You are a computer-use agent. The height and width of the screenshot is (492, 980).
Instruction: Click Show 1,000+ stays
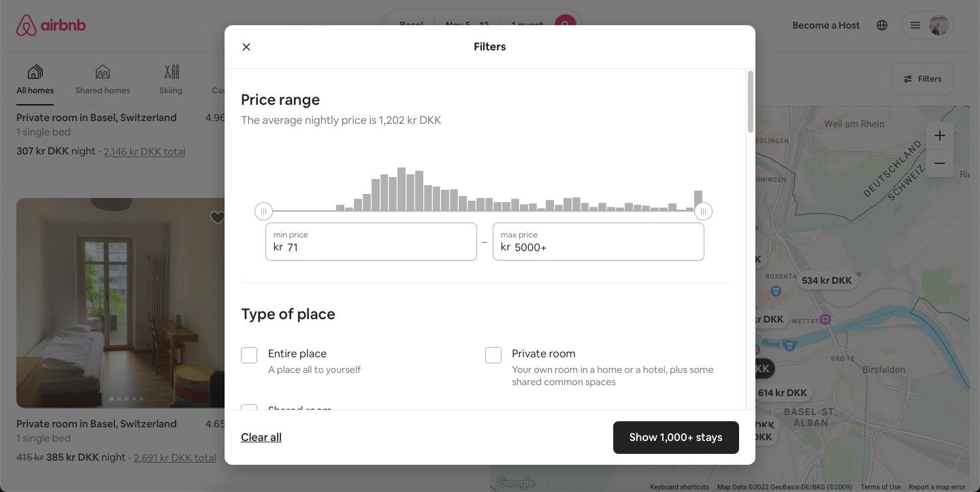coord(675,437)
